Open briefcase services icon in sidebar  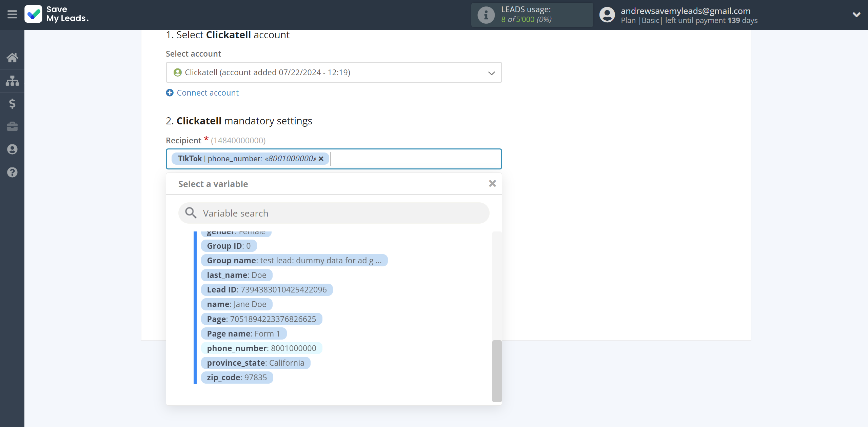point(12,126)
